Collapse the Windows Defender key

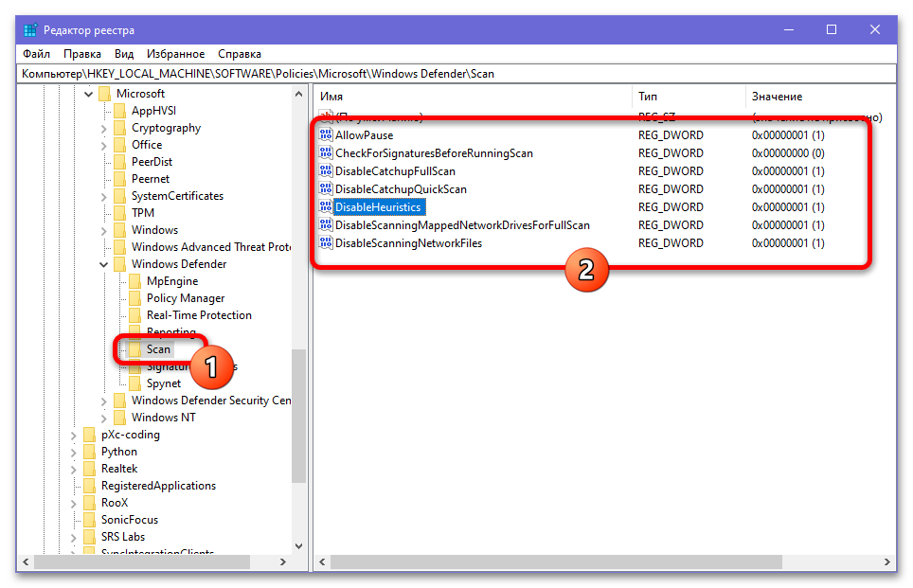tap(103, 264)
